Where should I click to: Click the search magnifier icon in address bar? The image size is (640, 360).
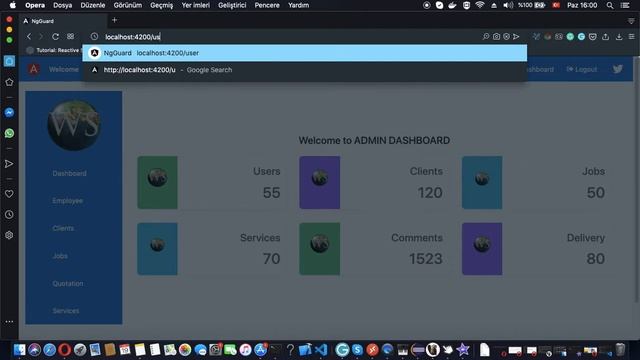(x=486, y=37)
